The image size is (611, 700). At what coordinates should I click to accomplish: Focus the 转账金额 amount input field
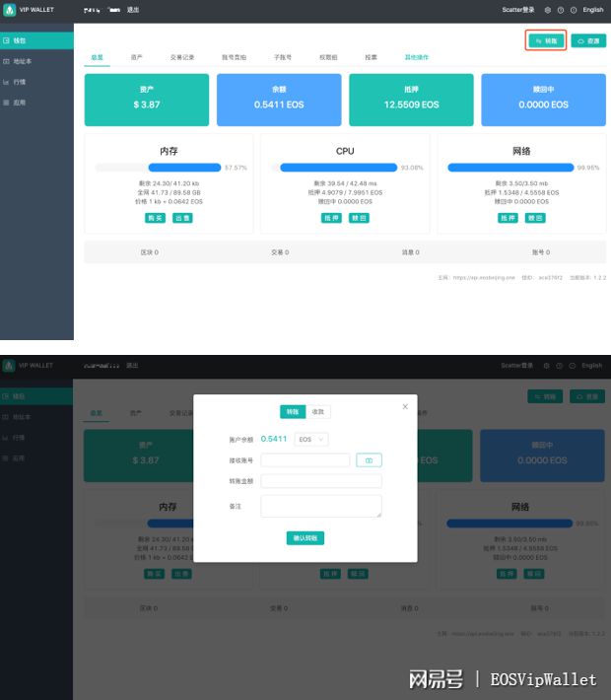320,481
